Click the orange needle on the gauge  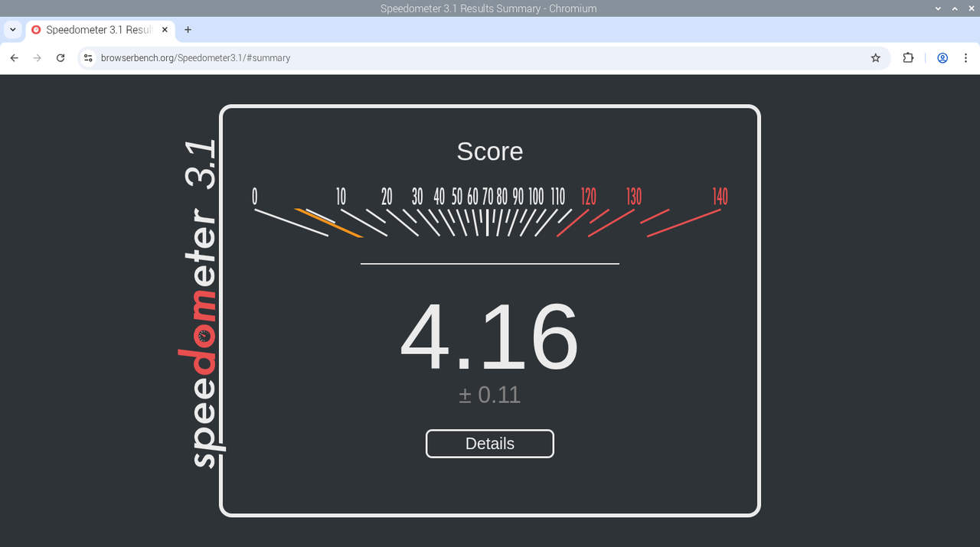329,223
